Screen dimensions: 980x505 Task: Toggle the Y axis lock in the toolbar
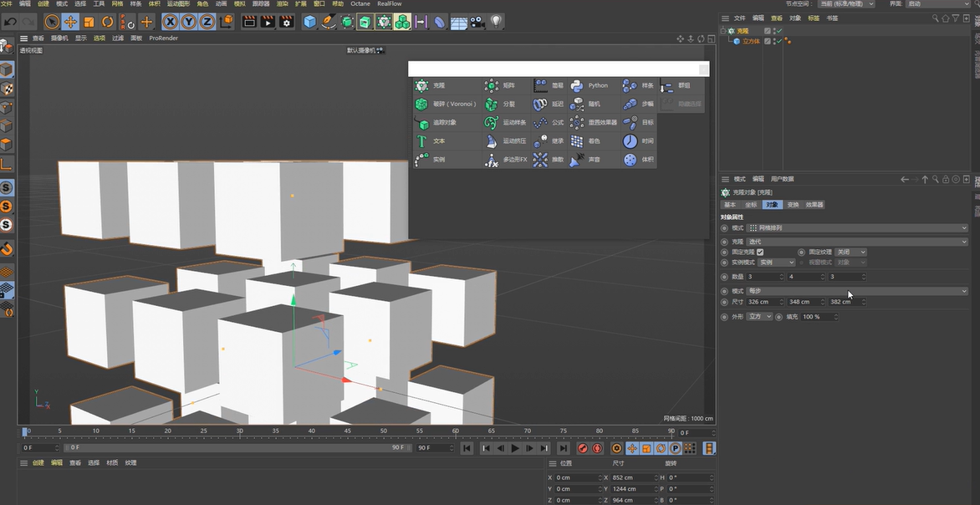[191, 21]
